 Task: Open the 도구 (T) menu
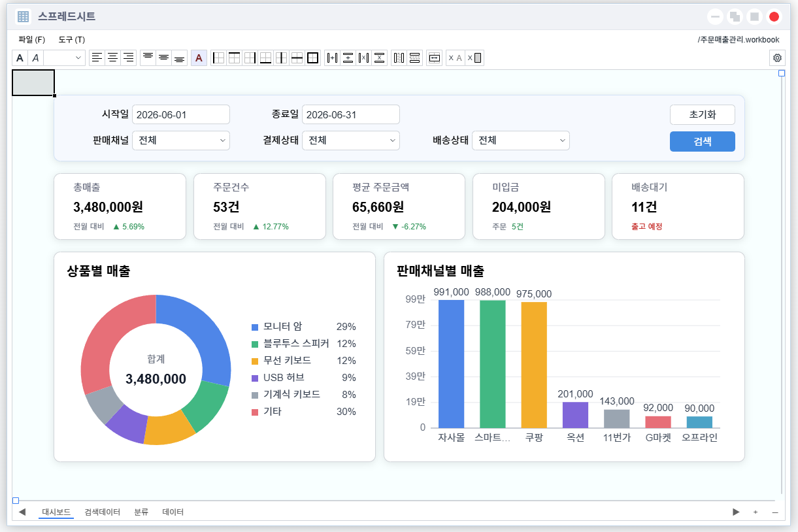pos(72,40)
